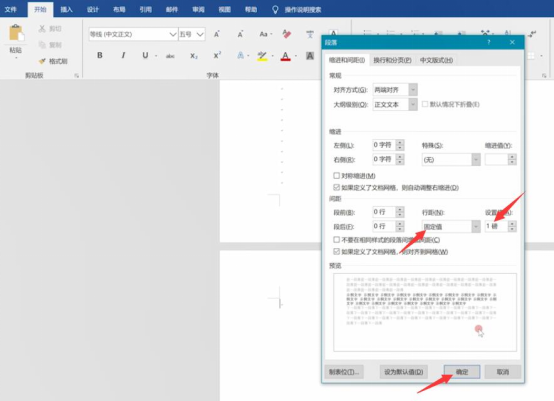Screen dimensions: 554x401
Task: Apply Underline formatting
Action: point(145,55)
